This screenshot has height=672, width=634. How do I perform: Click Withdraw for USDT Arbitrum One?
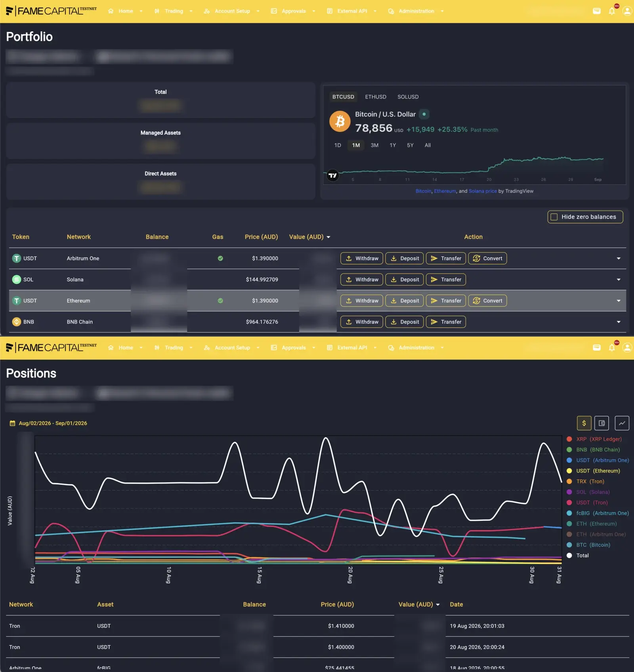point(362,258)
